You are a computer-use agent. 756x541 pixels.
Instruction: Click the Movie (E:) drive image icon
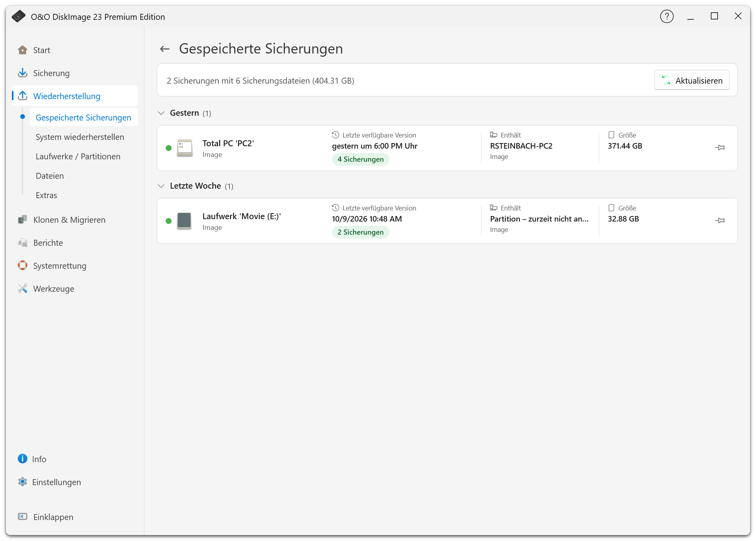click(x=184, y=221)
